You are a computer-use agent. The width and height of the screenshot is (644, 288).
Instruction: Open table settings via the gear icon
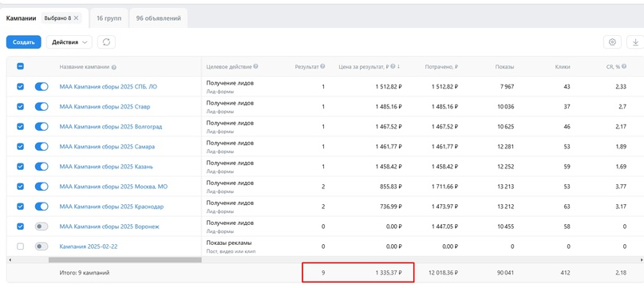612,42
